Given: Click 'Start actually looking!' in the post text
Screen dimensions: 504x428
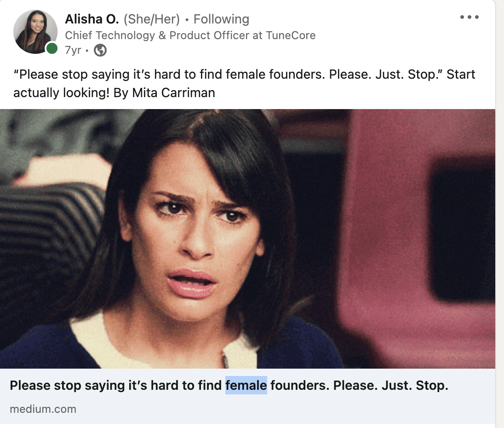Looking at the screenshot, I should point(244,84).
